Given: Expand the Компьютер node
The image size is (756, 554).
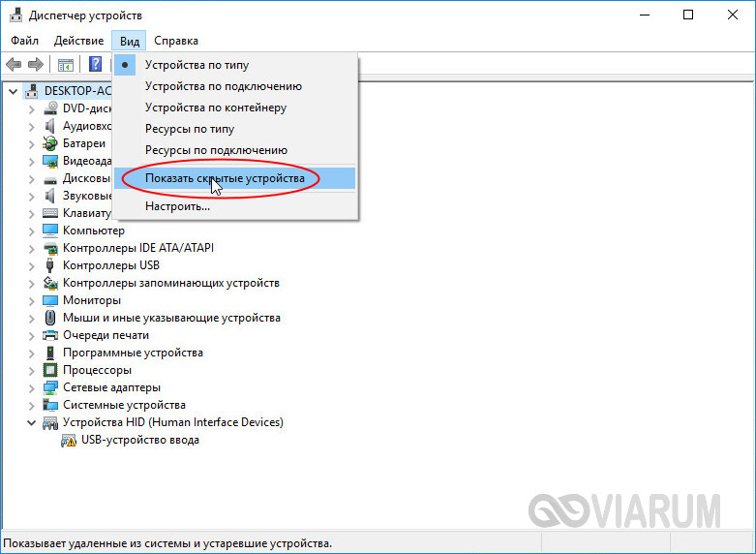Looking at the screenshot, I should tap(32, 231).
